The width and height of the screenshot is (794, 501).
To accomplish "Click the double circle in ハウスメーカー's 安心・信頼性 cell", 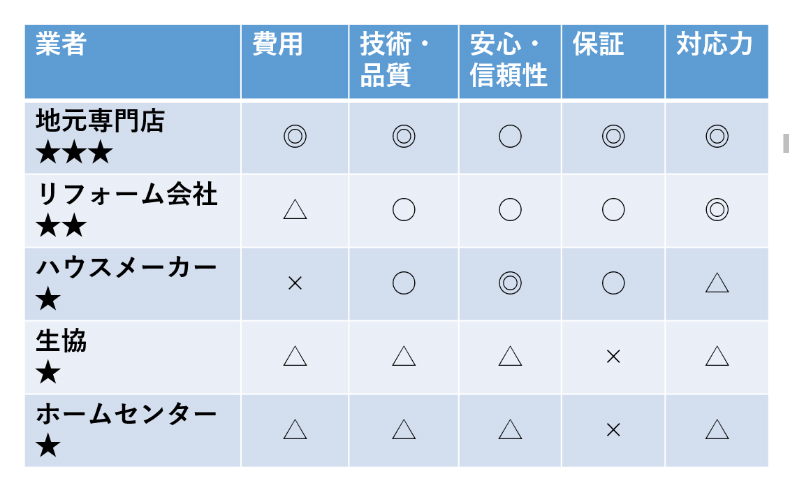I will [x=510, y=283].
